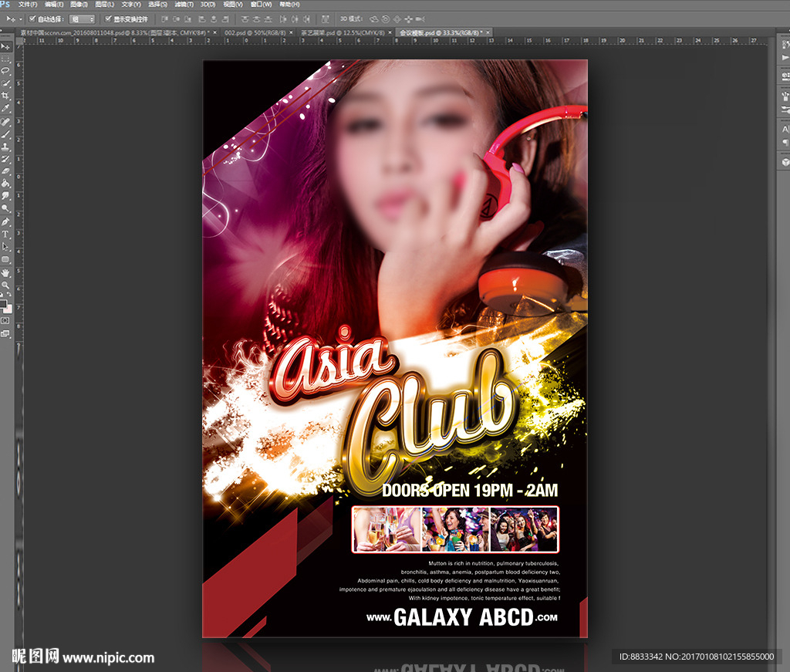Click the pink background color swatch
The image size is (790, 672).
(8, 309)
